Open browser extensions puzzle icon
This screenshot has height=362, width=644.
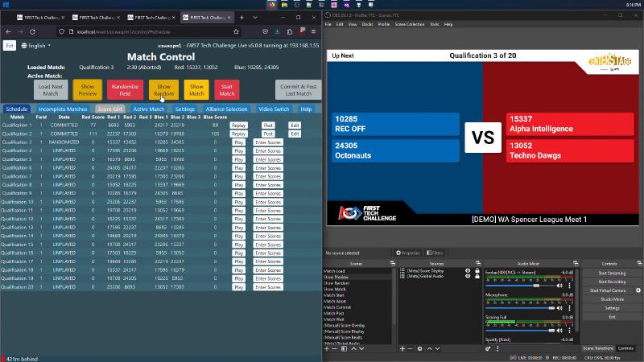290,31
